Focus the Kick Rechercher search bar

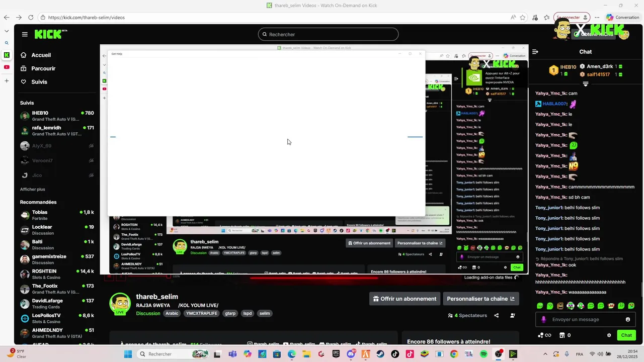[x=328, y=34]
